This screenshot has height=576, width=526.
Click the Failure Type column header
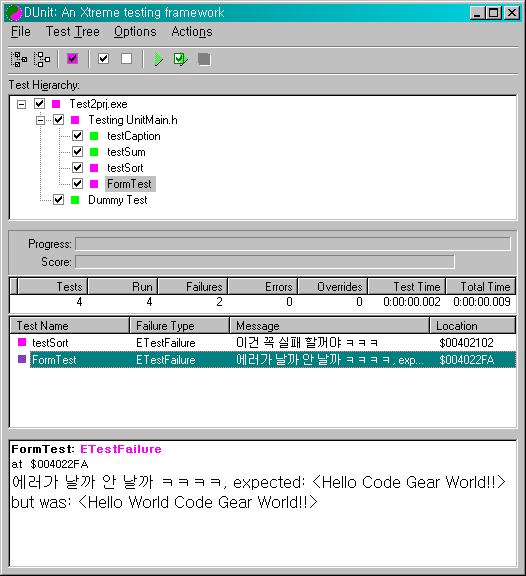[179, 325]
